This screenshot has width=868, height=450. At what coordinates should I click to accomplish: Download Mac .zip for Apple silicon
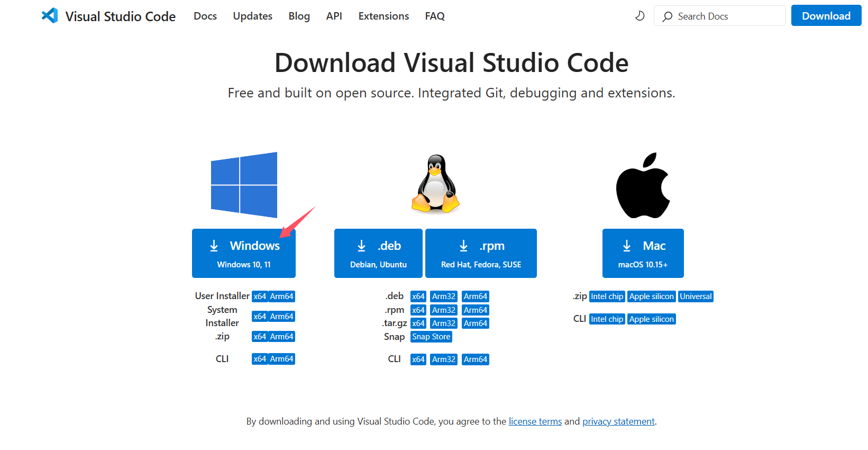[652, 296]
